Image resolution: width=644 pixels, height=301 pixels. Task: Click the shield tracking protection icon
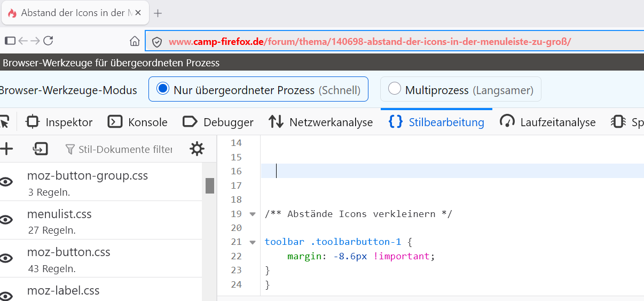click(157, 42)
